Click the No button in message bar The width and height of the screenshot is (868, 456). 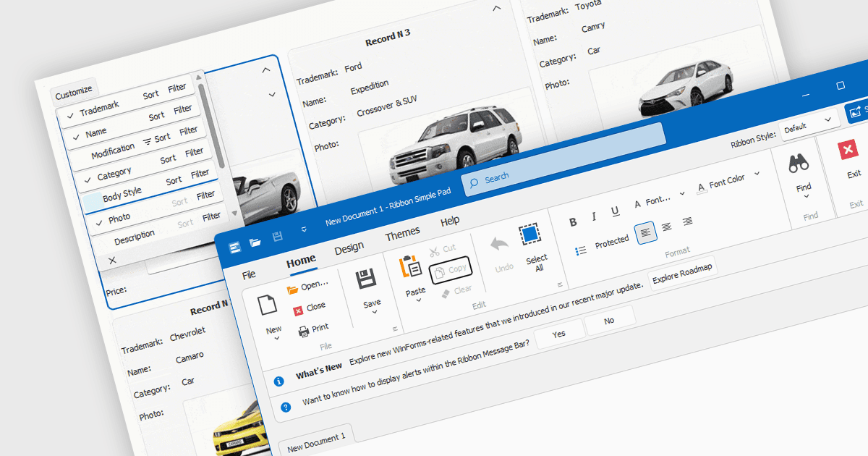[609, 320]
